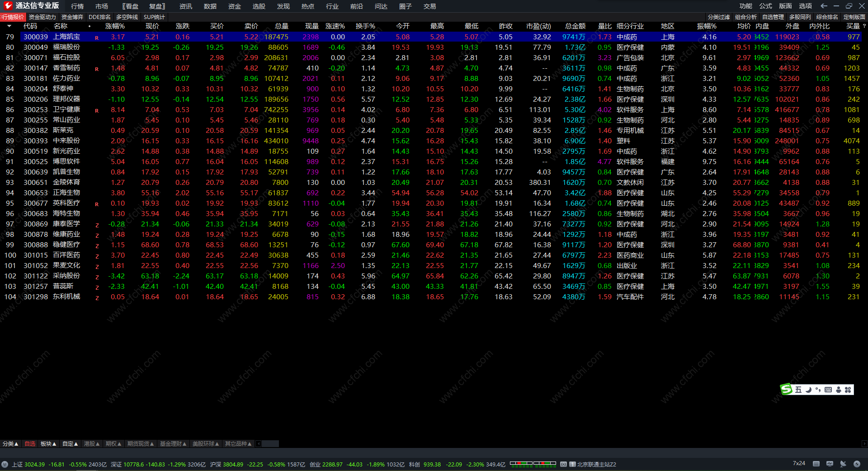Open the 公式 formula menu
The width and height of the screenshot is (868, 471).
(x=766, y=6)
